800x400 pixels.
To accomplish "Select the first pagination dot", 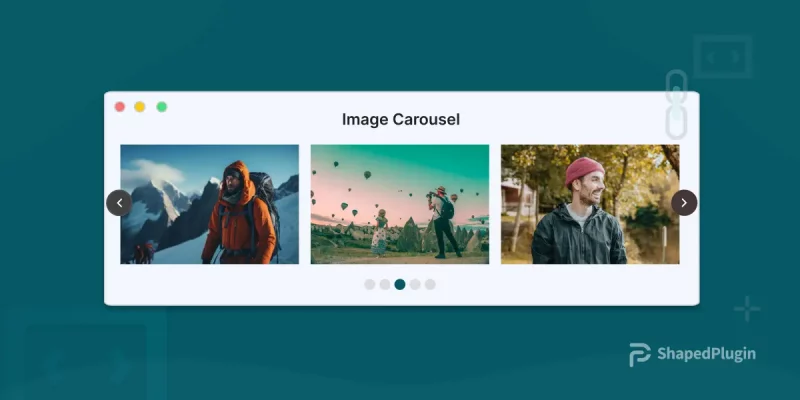I will [x=369, y=285].
